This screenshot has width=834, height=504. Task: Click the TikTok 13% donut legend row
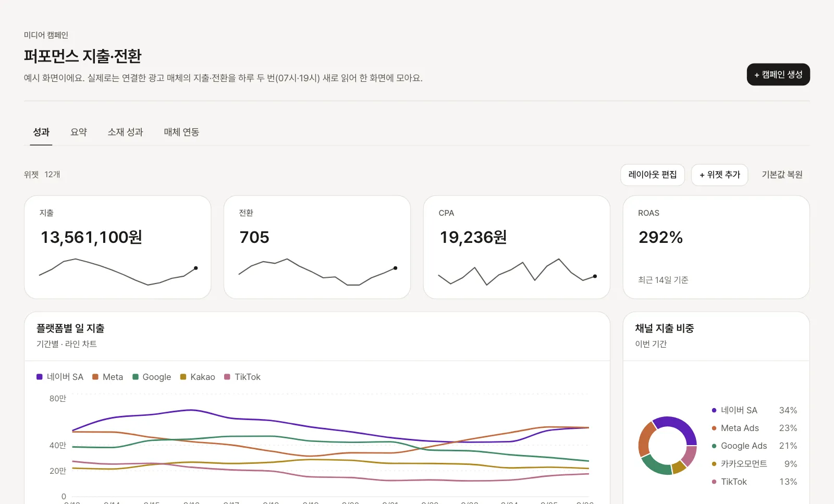[x=754, y=482]
